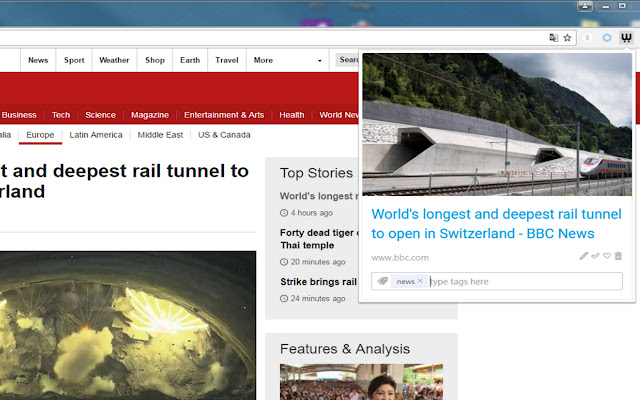Select the Middle East region tab
This screenshot has width=640, height=400.
pos(160,135)
